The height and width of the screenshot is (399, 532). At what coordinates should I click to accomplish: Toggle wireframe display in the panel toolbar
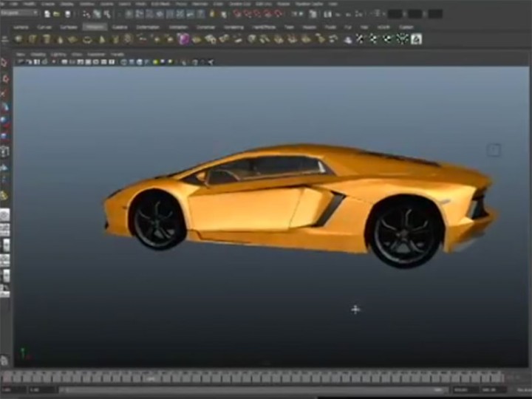124,62
